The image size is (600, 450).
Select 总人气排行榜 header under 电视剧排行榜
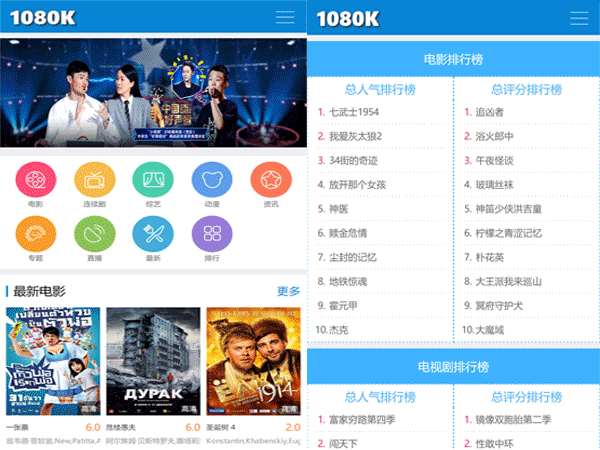point(379,397)
